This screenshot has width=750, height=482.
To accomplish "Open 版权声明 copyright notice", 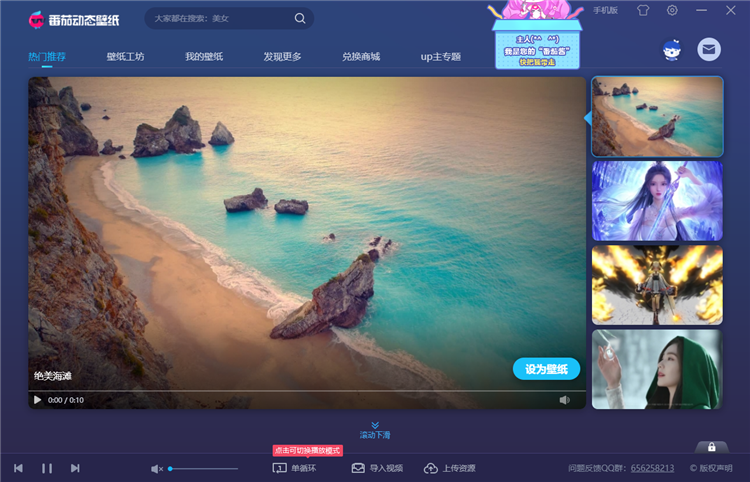I will point(711,468).
